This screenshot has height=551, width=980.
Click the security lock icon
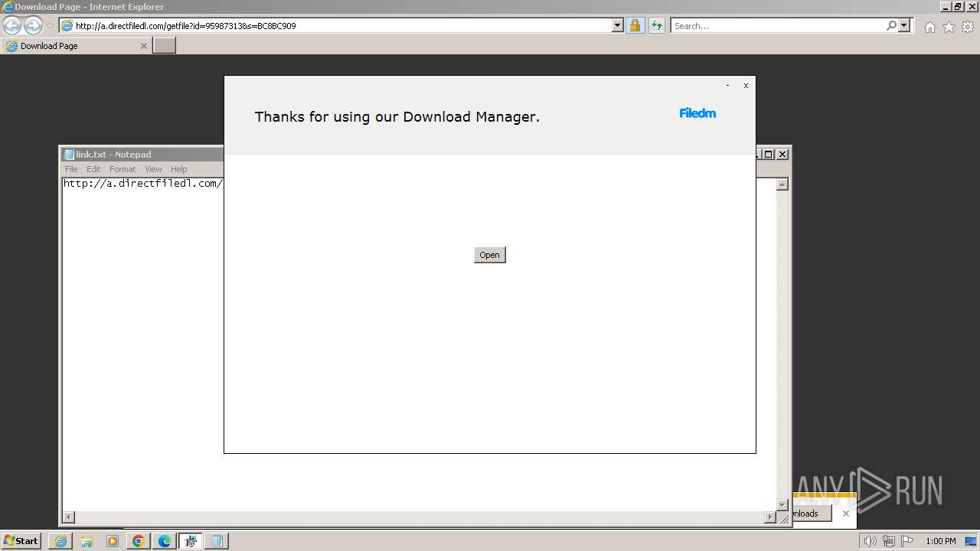(x=635, y=25)
